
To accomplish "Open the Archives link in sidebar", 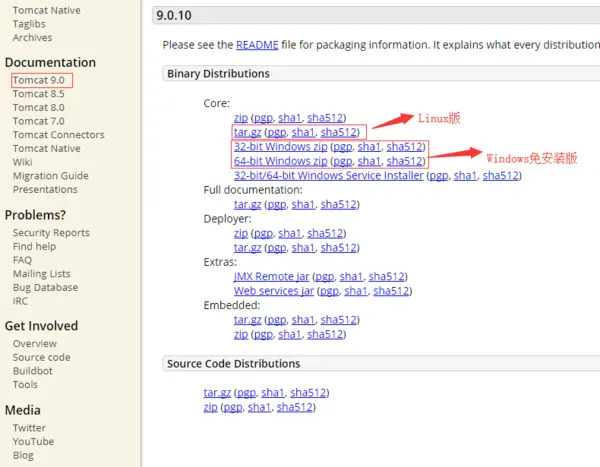I will (33, 38).
